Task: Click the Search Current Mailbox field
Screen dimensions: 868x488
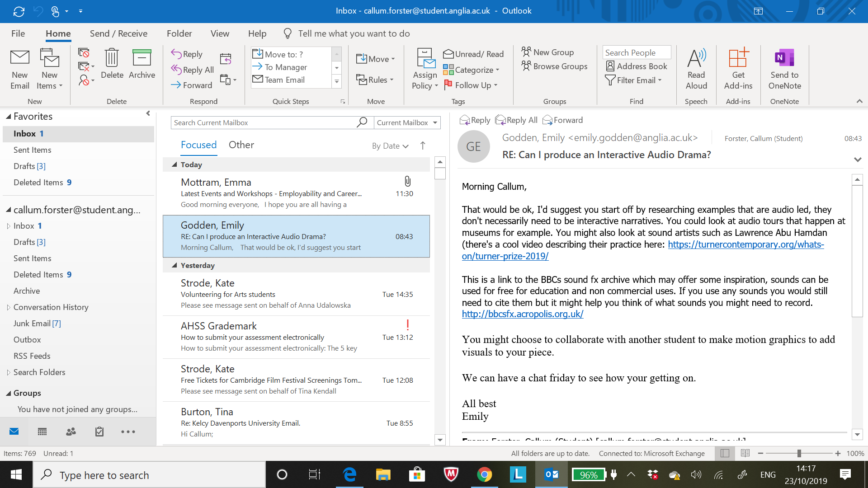Action: coord(262,123)
